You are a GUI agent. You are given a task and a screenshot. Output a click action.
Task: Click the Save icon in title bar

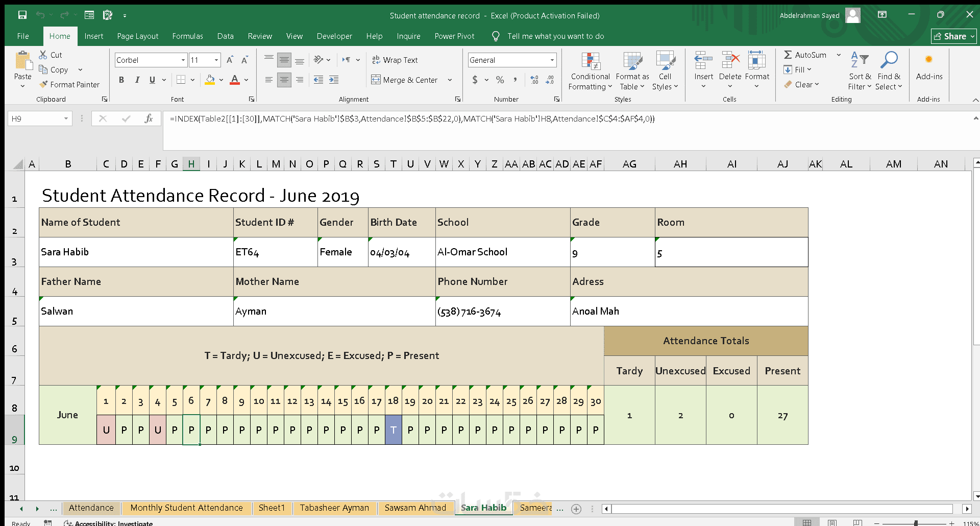(x=22, y=15)
